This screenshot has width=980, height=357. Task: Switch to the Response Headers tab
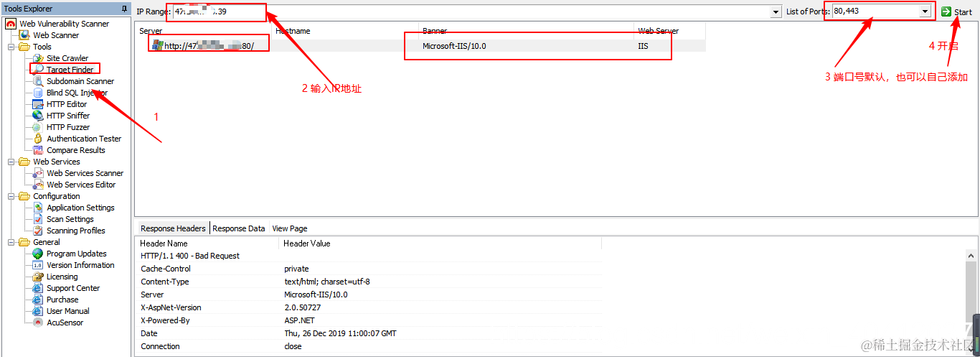point(172,228)
